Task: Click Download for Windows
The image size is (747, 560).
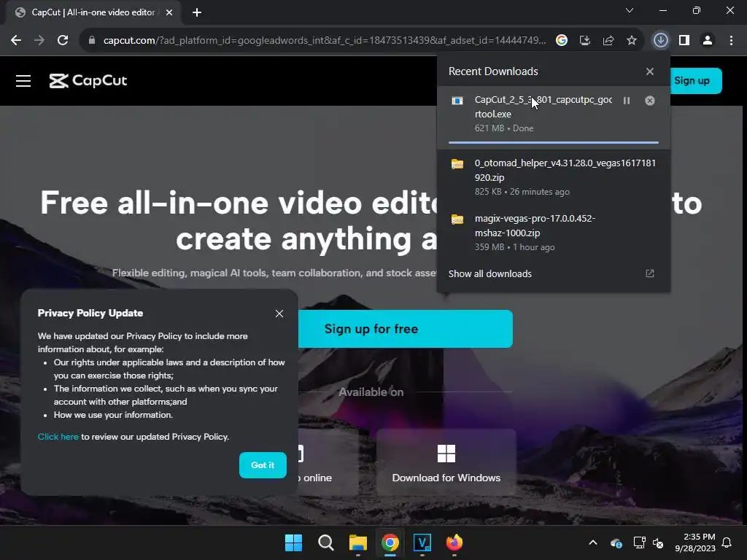Action: coord(446,462)
